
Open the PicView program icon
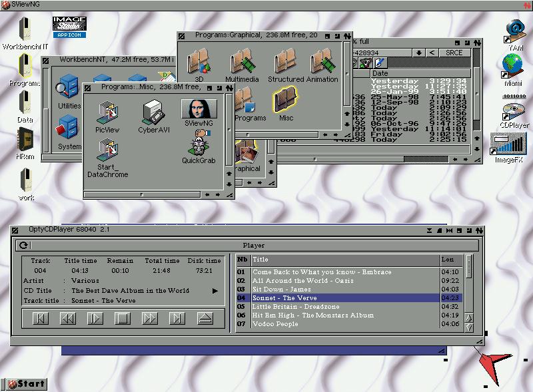tap(107, 113)
